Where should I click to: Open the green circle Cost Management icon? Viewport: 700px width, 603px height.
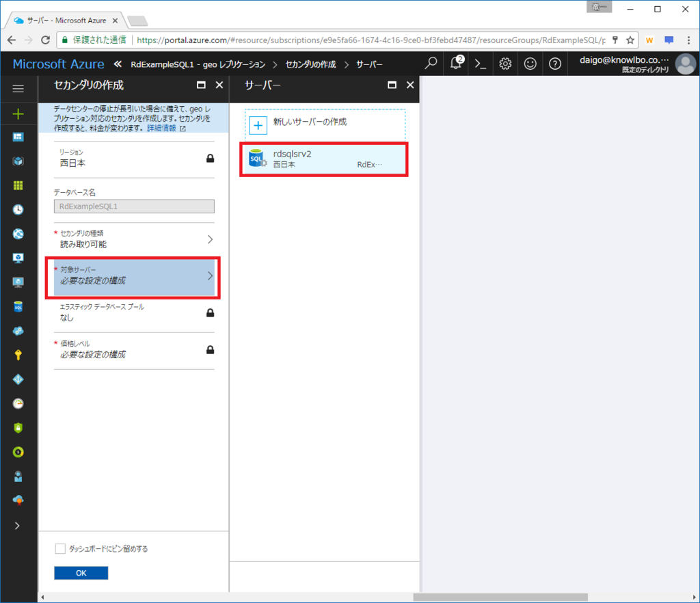click(x=18, y=452)
